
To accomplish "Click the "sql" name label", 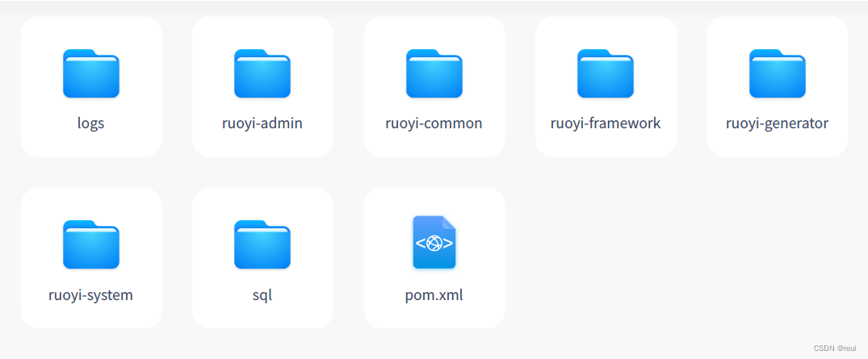I will (x=262, y=295).
